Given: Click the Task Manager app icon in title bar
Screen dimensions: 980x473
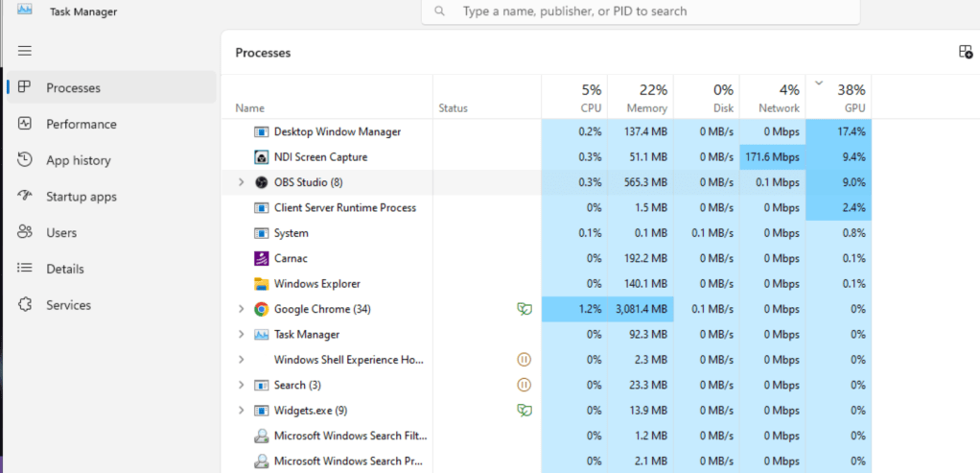Looking at the screenshot, I should (x=25, y=9).
